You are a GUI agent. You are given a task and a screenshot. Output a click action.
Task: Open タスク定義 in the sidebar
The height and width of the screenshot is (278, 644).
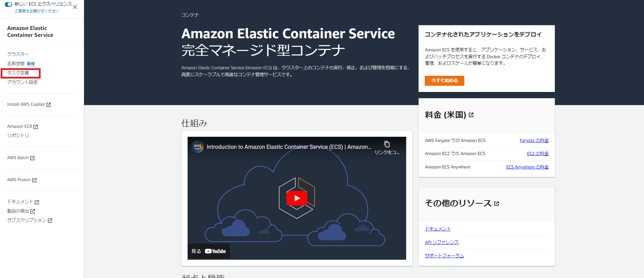point(18,73)
